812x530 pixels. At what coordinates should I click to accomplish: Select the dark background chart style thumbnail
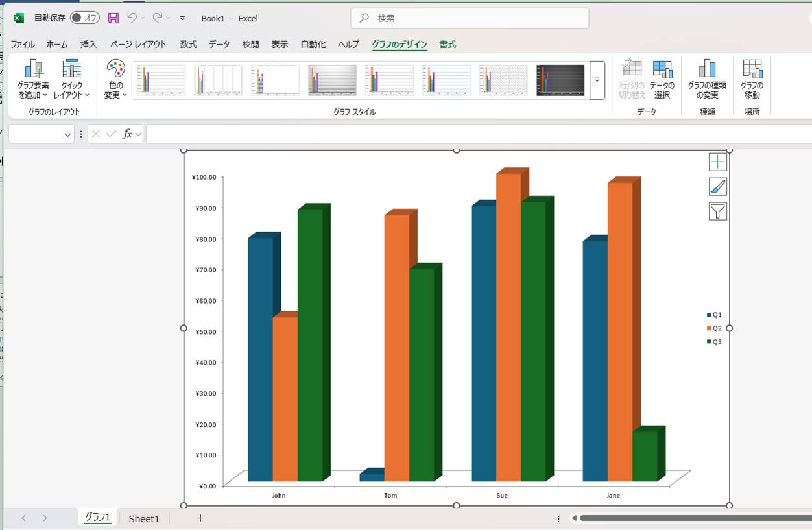560,80
